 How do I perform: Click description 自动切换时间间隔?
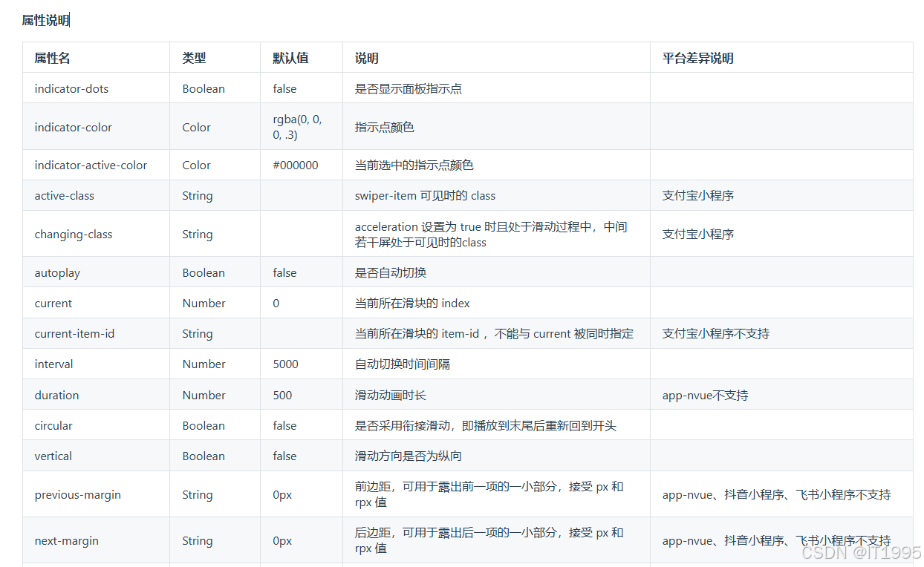pyautogui.click(x=403, y=364)
